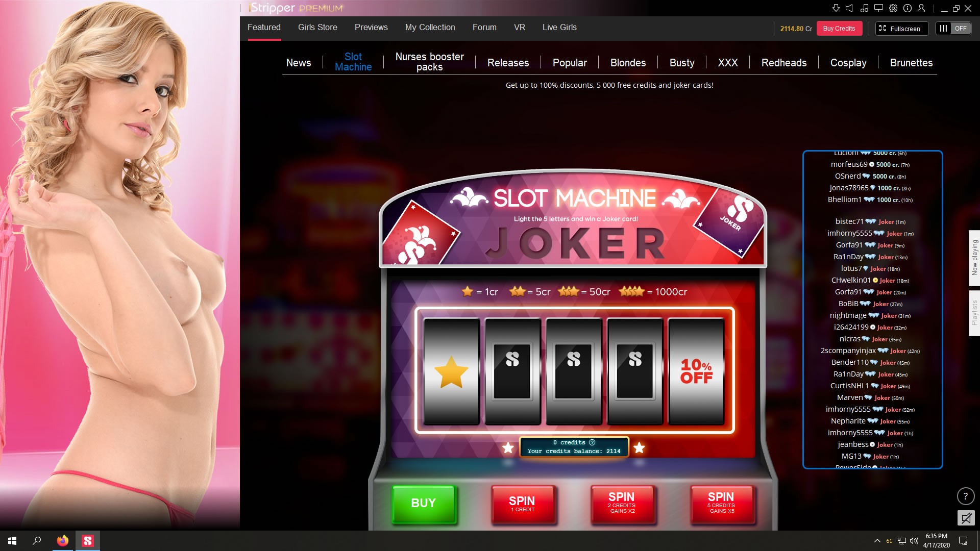Click the info circle icon
This screenshot has width=980, height=551.
click(908, 8)
